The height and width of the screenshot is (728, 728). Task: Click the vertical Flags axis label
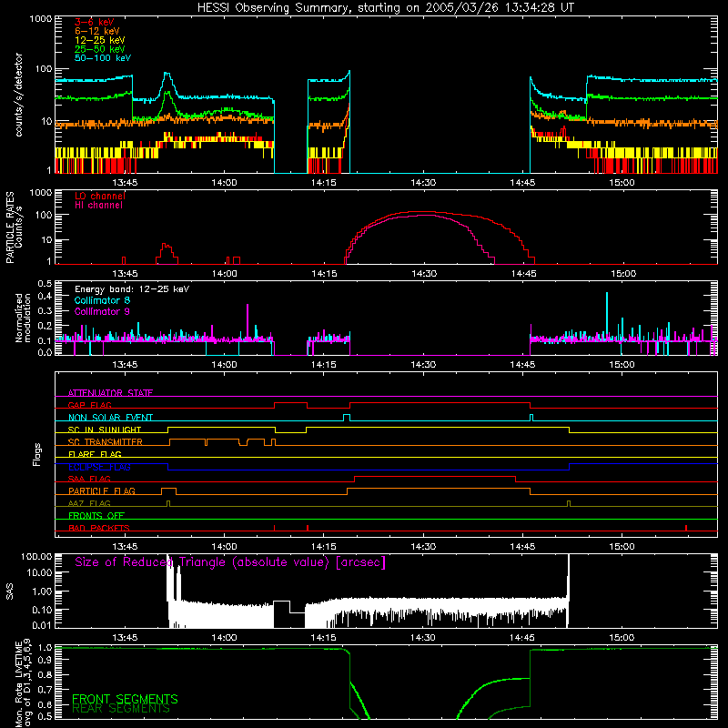37,454
